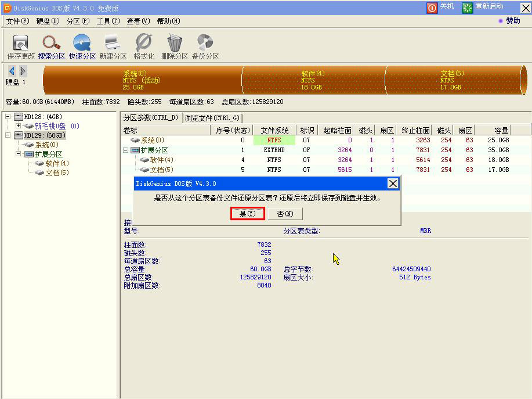Click 软件(4) drive icon in partition table
Viewport: 532px width, 399px height.
[x=144, y=160]
